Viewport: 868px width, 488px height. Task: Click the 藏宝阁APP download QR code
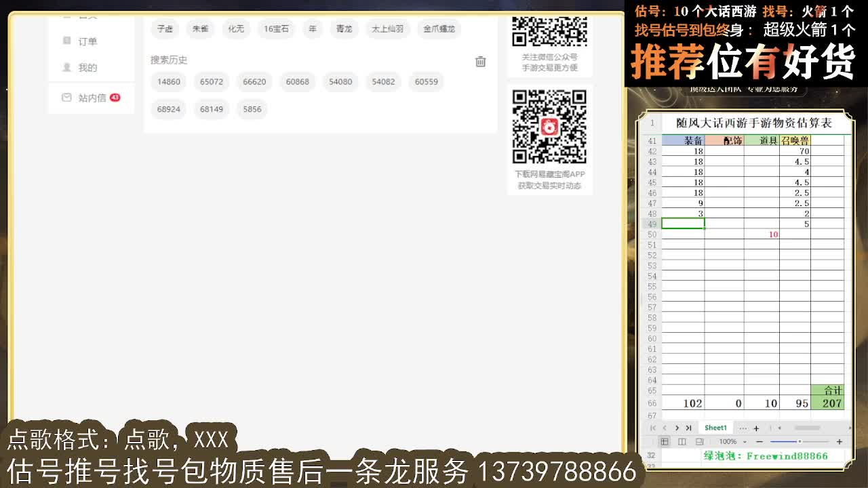(x=549, y=126)
